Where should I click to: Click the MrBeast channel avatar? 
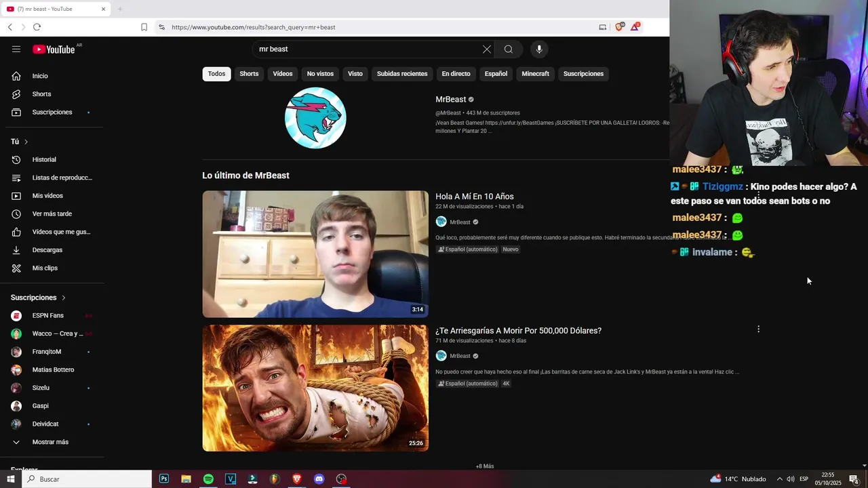click(315, 118)
